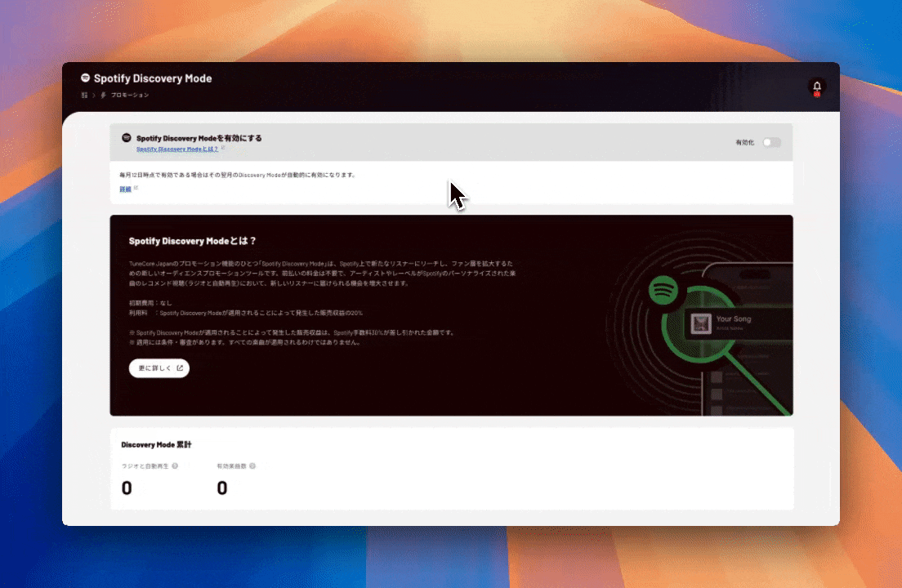Click the Spotify Discovery Modeとは？ banner heading
The image size is (902, 588).
[193, 241]
